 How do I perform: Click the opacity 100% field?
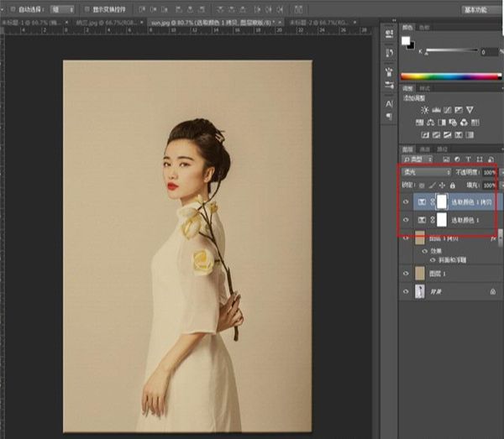489,172
